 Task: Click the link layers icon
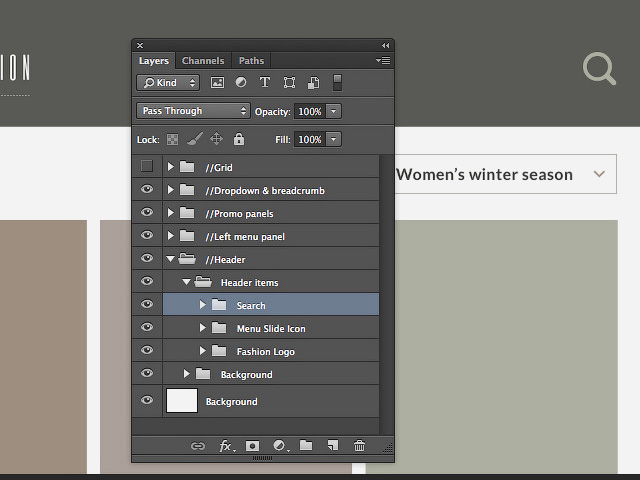(198, 446)
